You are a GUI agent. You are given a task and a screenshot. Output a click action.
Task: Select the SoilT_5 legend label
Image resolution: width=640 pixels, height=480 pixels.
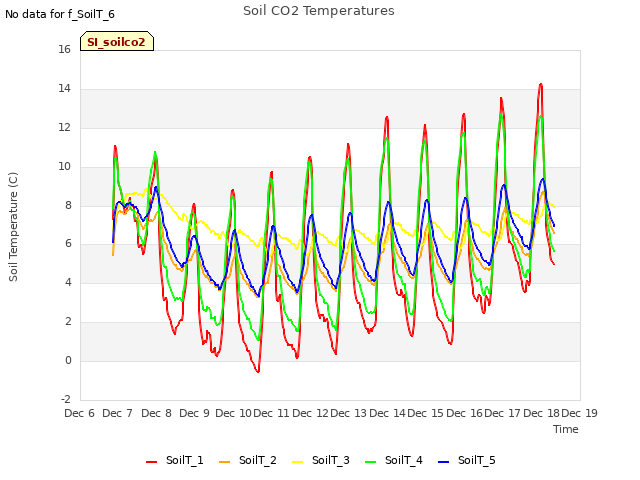(x=477, y=460)
